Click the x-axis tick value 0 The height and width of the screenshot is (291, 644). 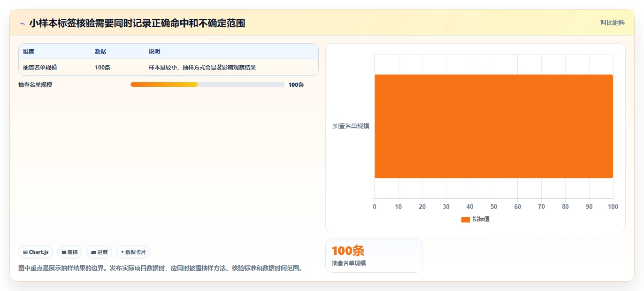coord(375,207)
